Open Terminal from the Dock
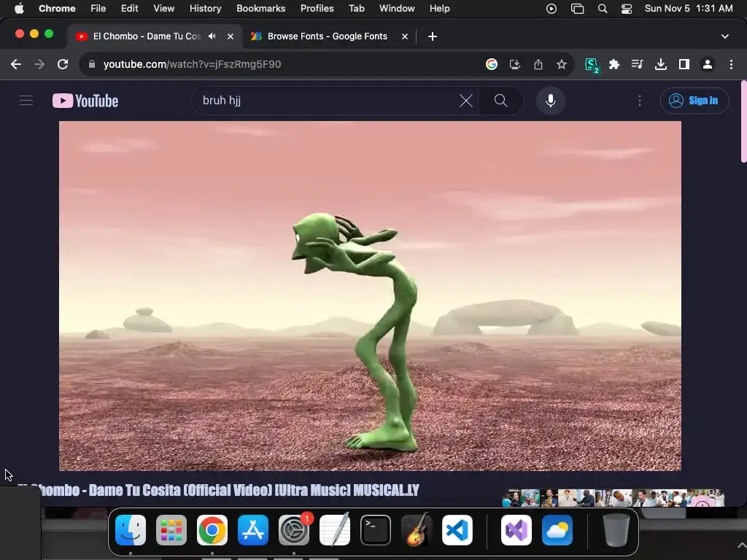This screenshot has width=747, height=560. click(376, 530)
